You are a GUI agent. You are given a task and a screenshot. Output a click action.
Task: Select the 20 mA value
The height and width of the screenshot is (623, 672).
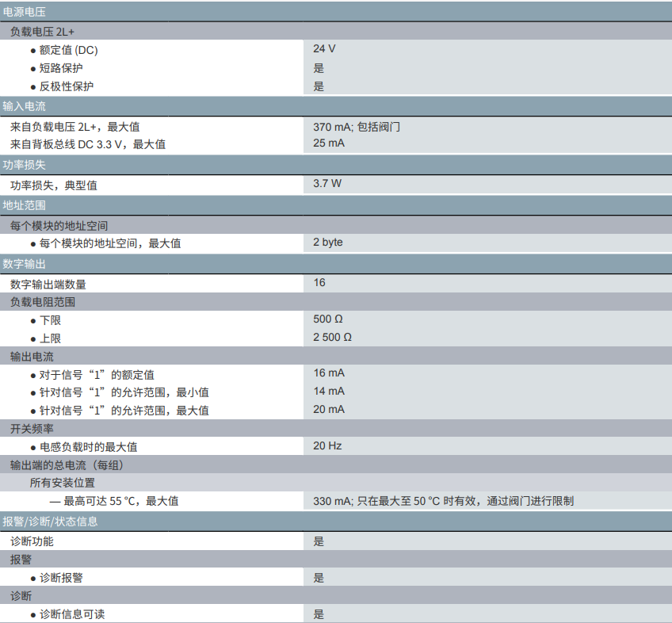click(329, 410)
